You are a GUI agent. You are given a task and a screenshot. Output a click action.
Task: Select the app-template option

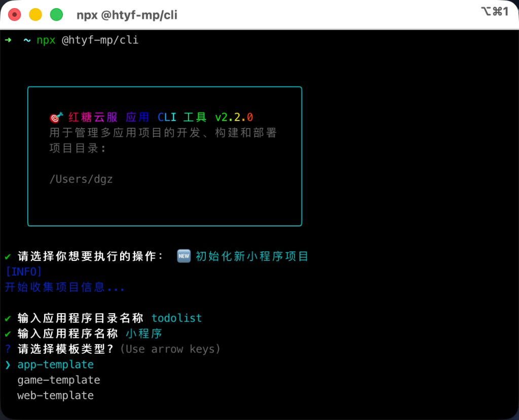[x=55, y=365]
